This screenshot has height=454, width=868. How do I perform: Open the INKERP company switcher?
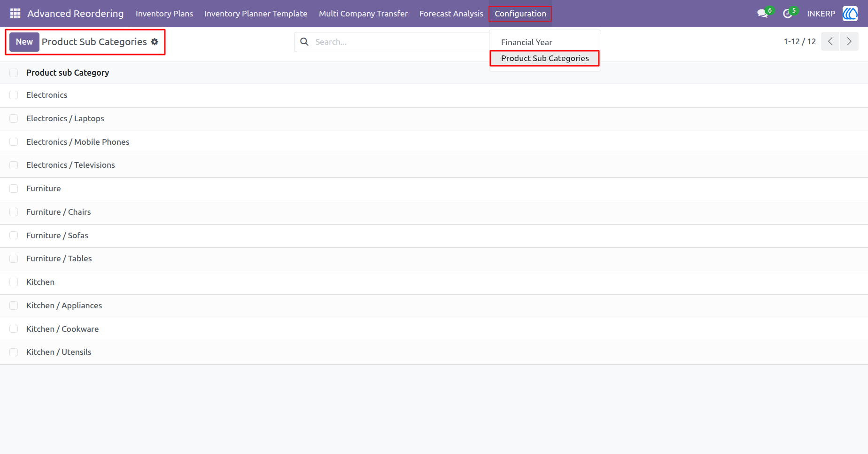click(x=821, y=14)
